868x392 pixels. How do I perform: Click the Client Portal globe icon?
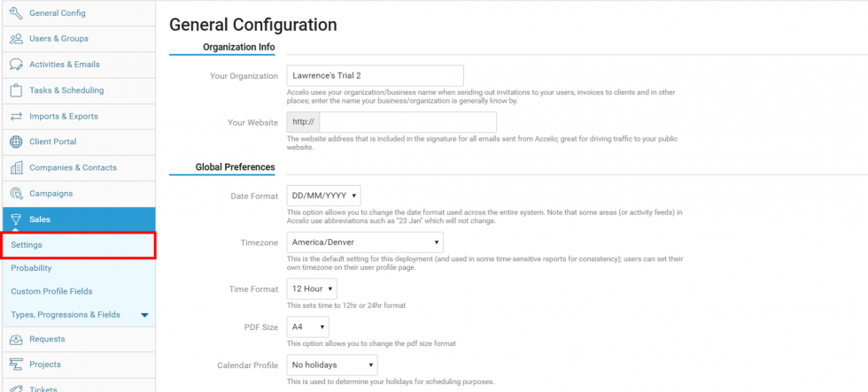16,142
